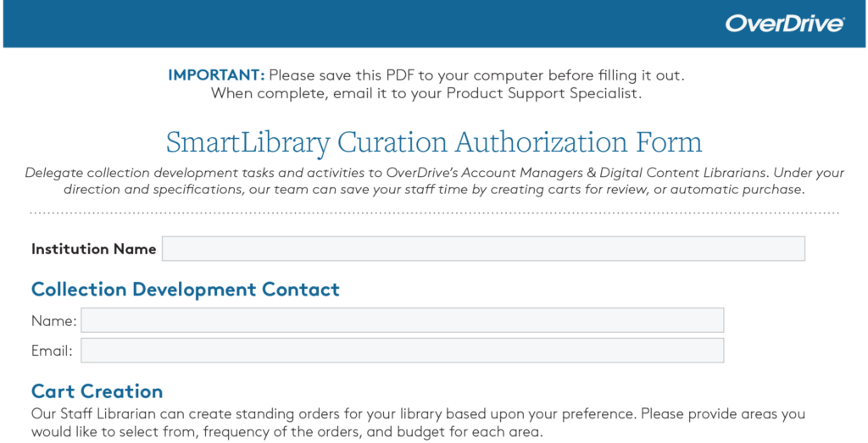Click the blue header banner
This screenshot has height=443, width=868.
point(339,23)
